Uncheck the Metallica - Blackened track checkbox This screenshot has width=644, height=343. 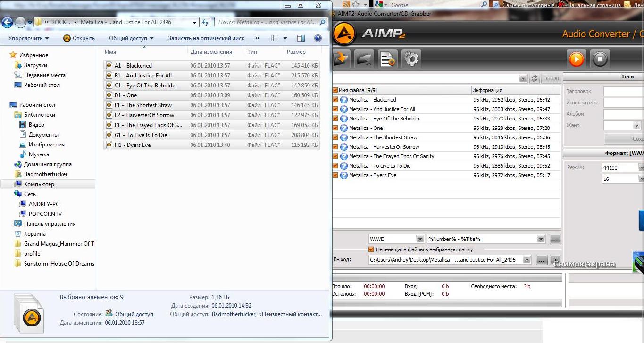point(335,100)
